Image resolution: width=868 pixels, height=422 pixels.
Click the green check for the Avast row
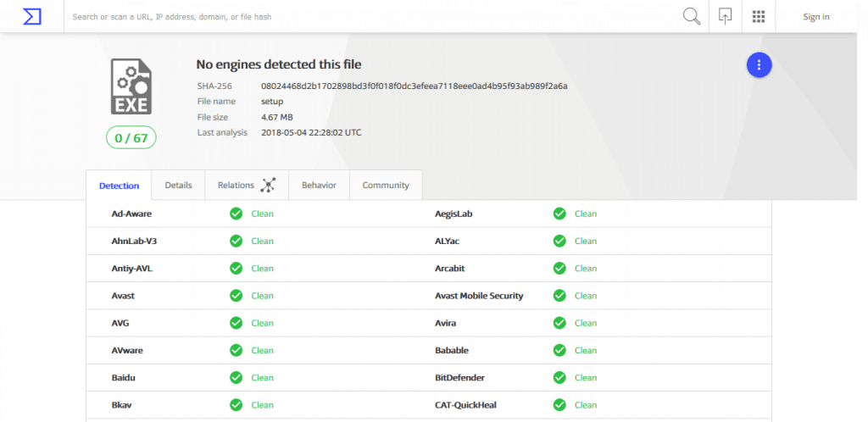[x=236, y=296]
